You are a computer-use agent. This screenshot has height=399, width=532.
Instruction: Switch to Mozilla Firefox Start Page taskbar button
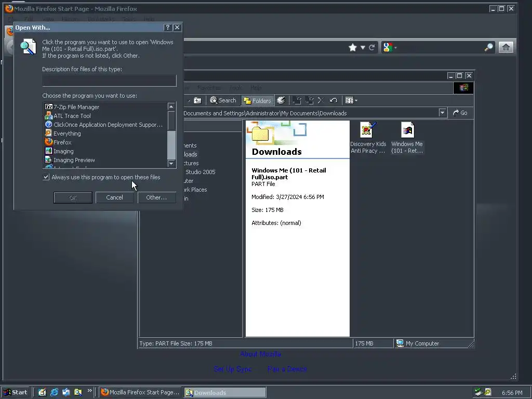click(x=140, y=392)
